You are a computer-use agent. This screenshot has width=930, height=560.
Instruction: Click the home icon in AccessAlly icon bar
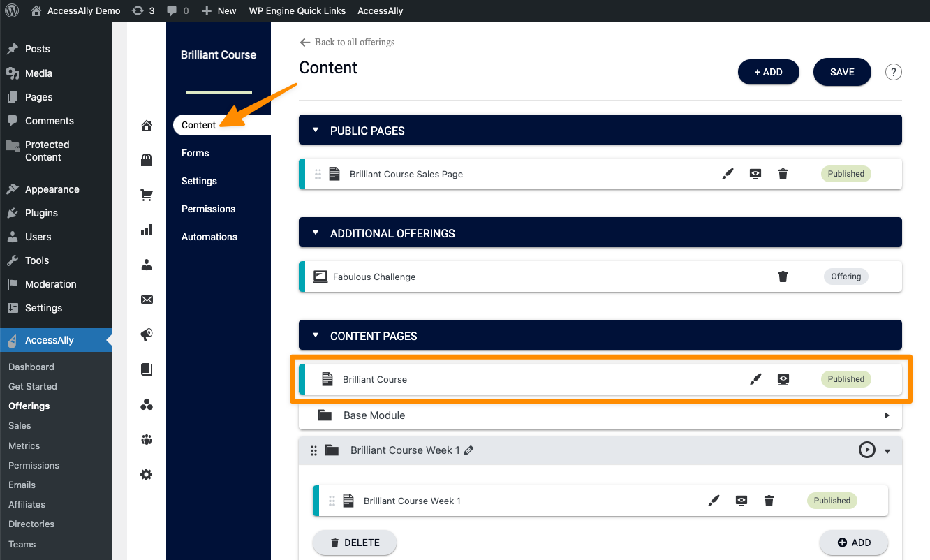pos(147,126)
